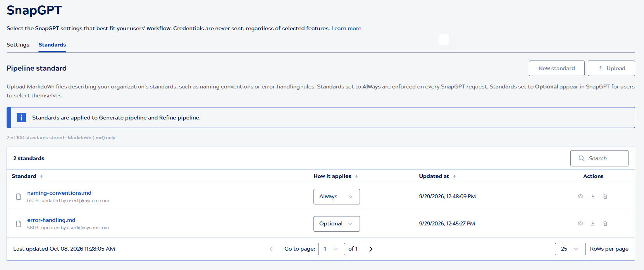Open the Learn more link
Screen dimensions: 644x270
coord(346,28)
